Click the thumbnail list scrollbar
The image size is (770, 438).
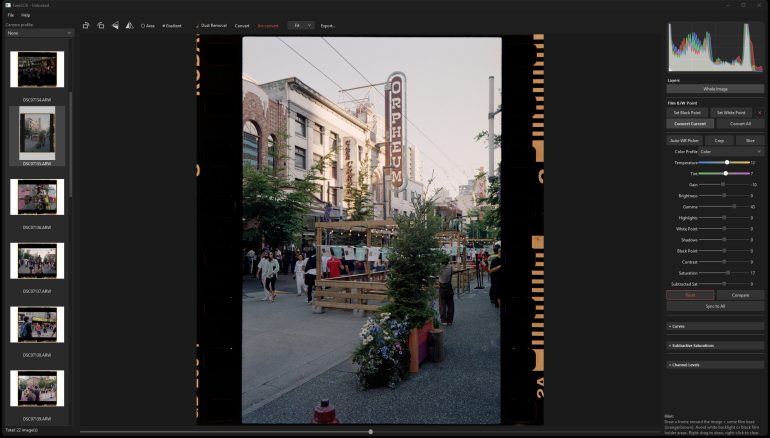point(71,145)
